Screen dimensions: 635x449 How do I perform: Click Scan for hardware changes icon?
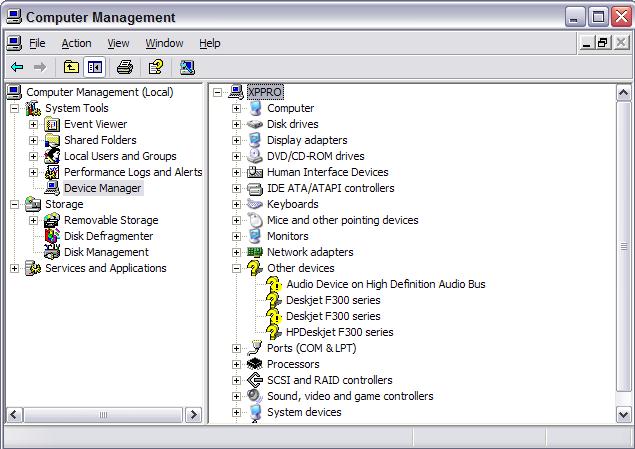pyautogui.click(x=187, y=67)
